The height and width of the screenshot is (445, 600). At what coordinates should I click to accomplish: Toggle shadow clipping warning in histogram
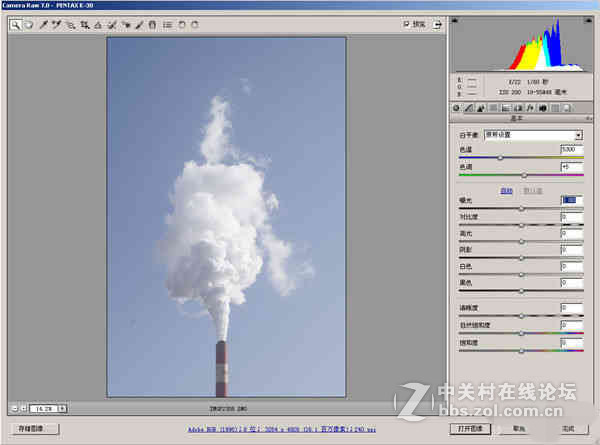click(457, 21)
